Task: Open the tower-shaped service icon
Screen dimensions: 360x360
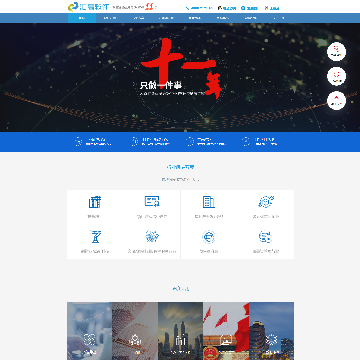Action: point(95,236)
